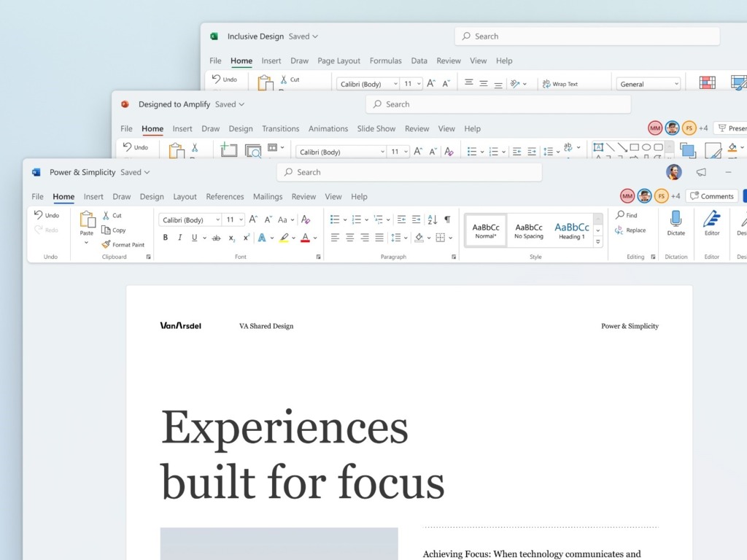Click the Cut scissors in Word
747x560 pixels.
(106, 215)
